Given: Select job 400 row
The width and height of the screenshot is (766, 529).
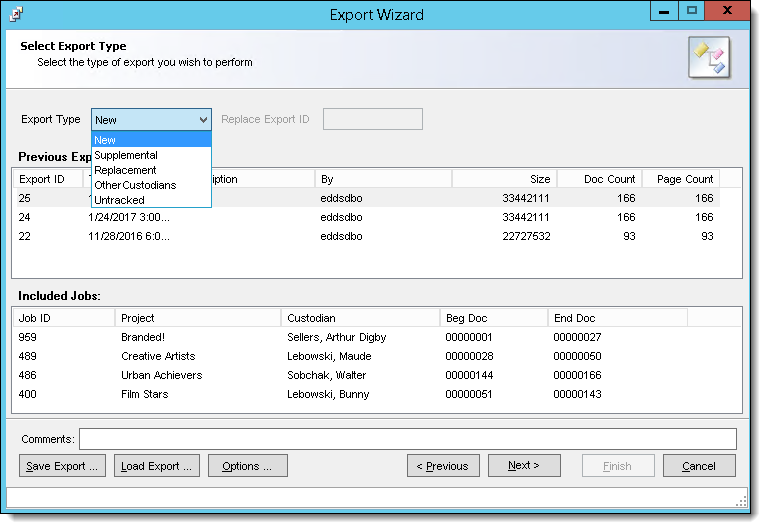Looking at the screenshot, I should [x=350, y=394].
